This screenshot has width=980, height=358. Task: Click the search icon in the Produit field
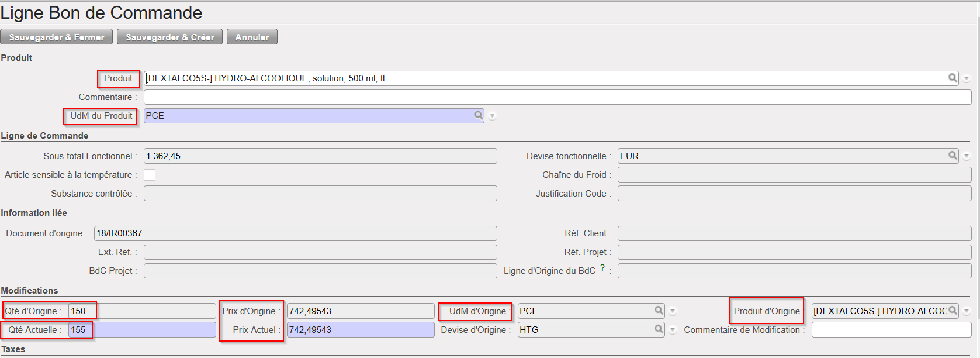pos(953,78)
